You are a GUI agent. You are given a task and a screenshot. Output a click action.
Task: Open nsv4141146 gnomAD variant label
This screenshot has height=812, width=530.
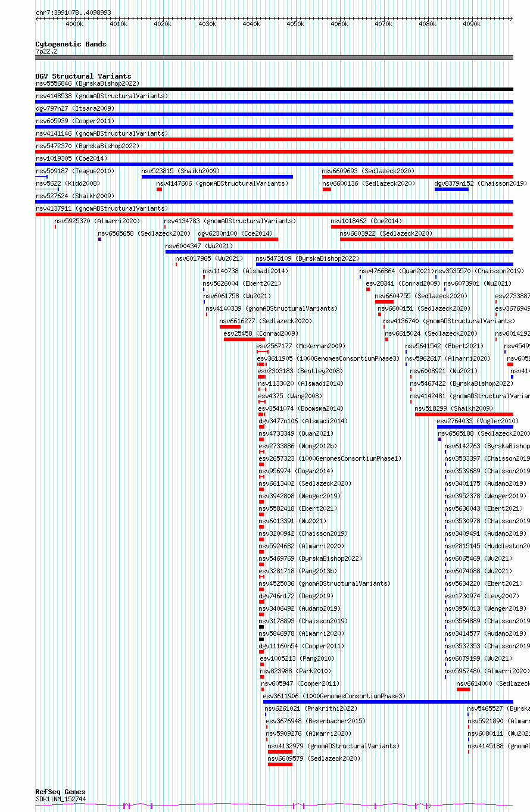(102, 134)
